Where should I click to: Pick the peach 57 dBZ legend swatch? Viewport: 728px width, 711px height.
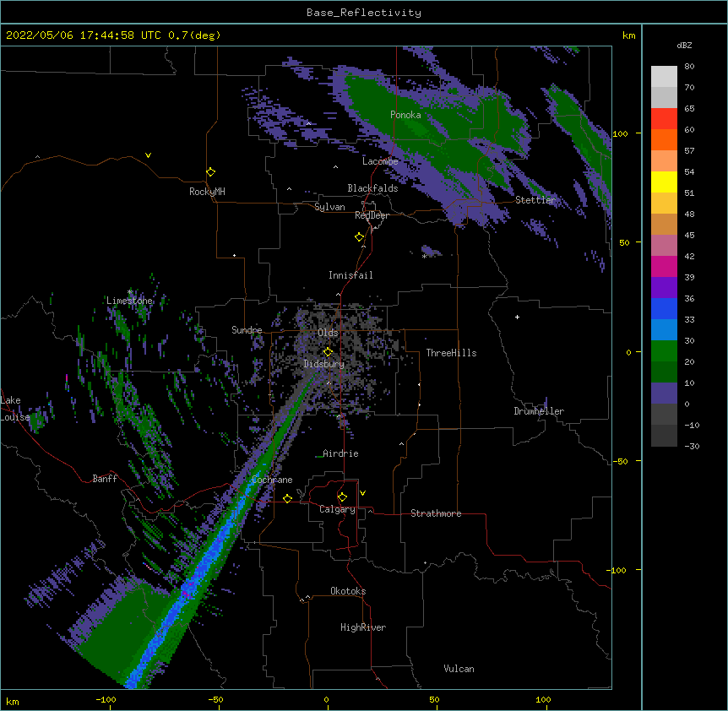click(664, 161)
